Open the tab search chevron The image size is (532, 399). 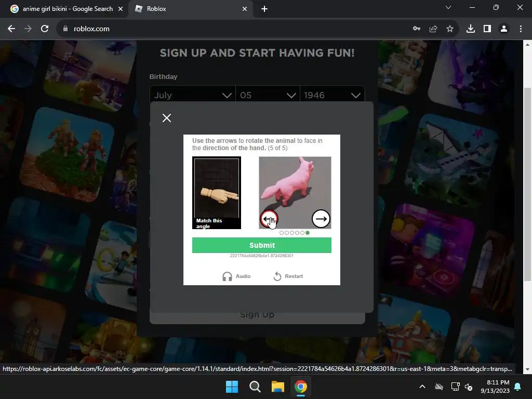pos(448,7)
